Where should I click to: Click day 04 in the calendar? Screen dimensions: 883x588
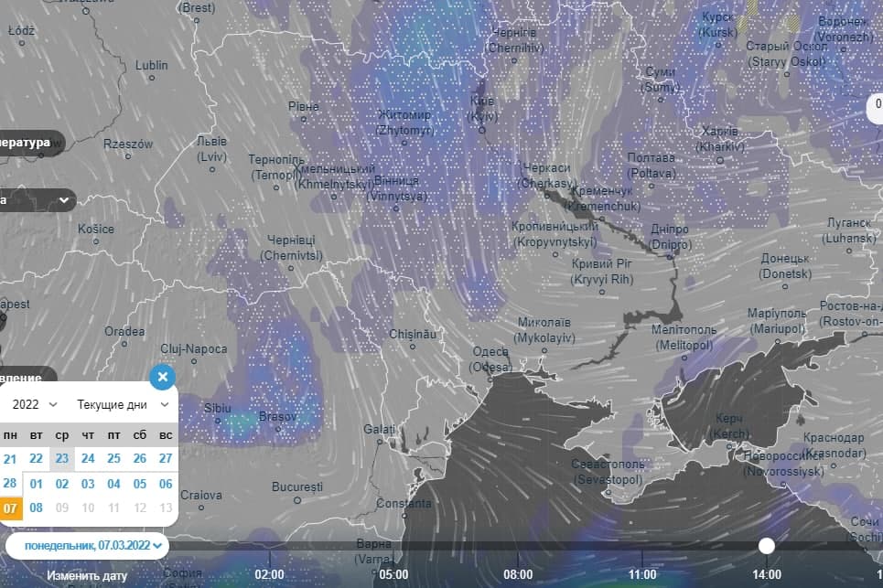coord(113,484)
